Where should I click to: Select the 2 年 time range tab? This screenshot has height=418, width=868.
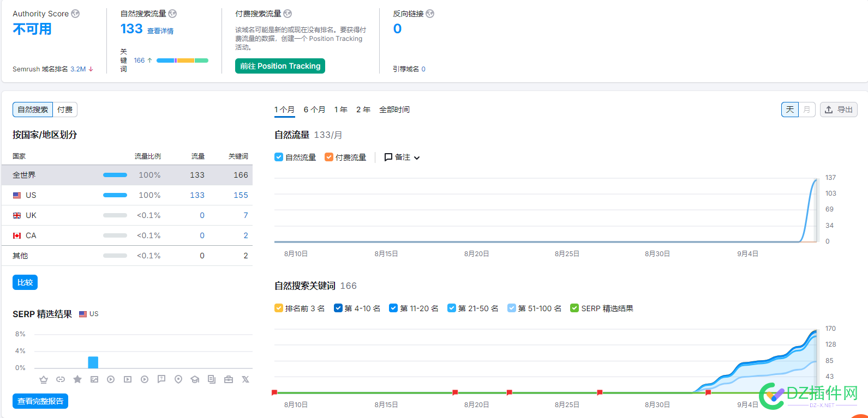point(363,110)
